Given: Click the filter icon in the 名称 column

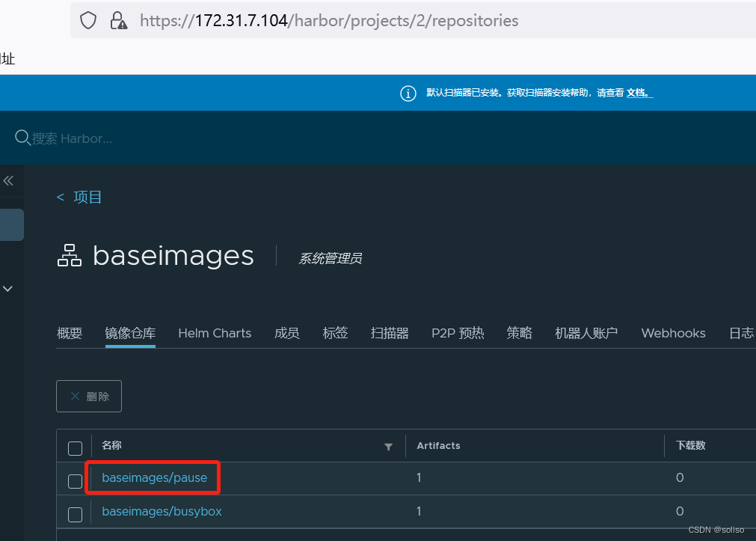Looking at the screenshot, I should click(388, 446).
